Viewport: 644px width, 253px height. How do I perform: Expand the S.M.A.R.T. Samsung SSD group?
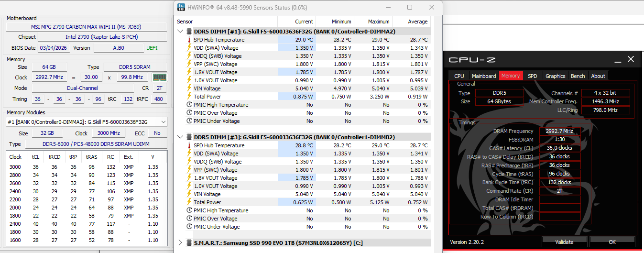click(180, 243)
